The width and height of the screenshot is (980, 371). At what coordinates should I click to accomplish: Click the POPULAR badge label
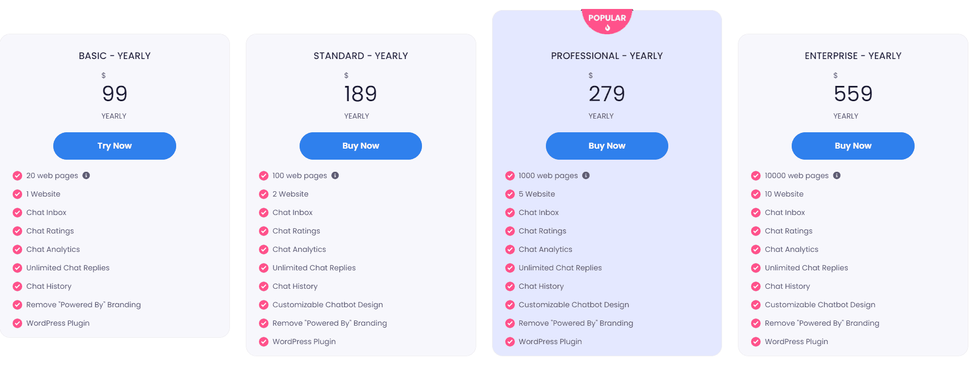(607, 17)
